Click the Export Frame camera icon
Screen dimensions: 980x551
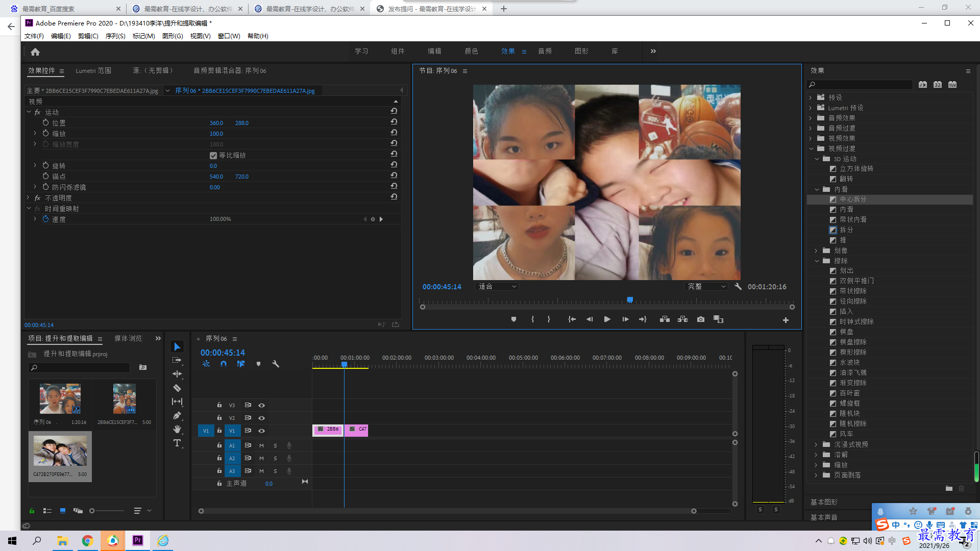tap(701, 319)
